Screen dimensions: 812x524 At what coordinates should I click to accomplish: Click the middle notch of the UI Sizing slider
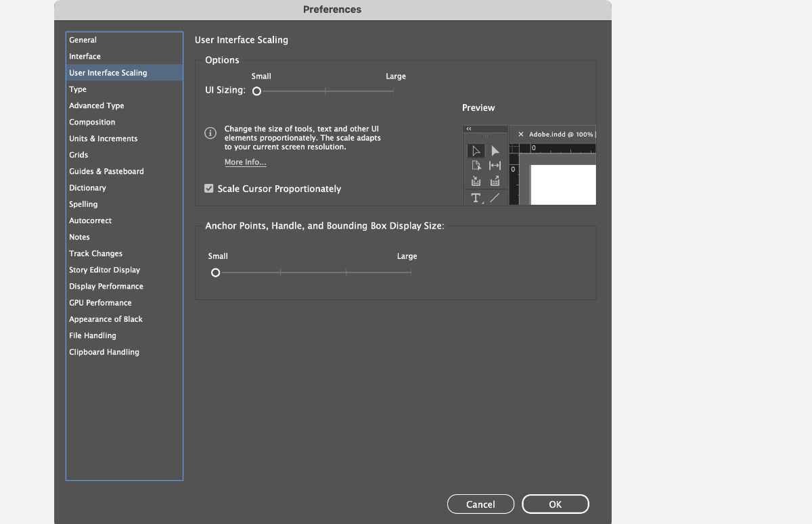tap(325, 90)
